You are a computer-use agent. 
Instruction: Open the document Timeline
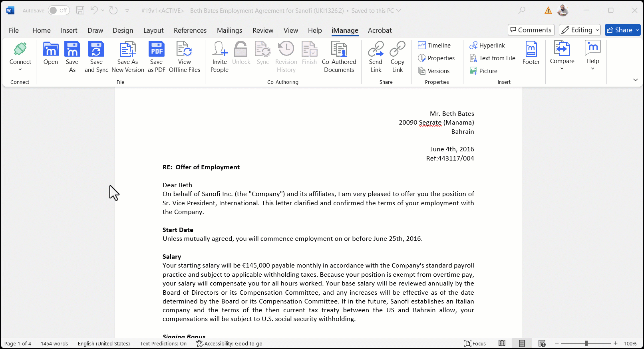(434, 46)
